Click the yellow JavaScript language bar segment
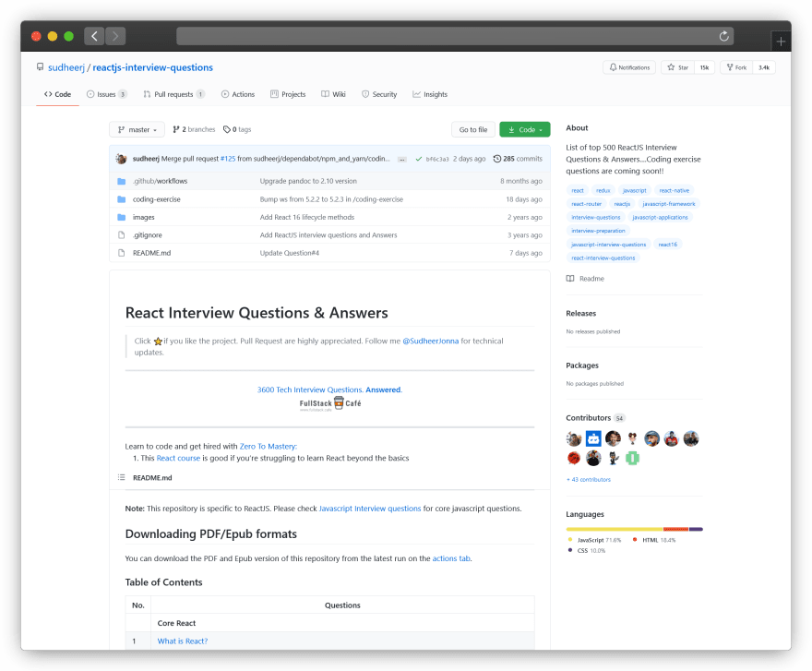 [x=615, y=529]
